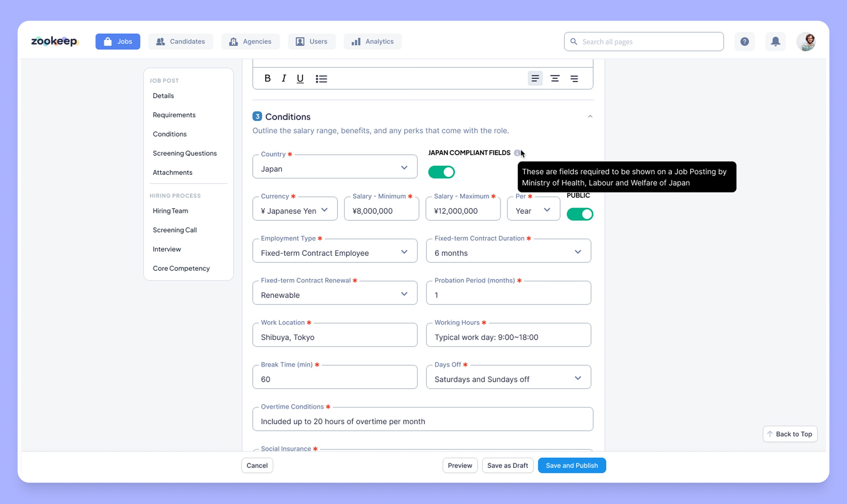Edit the Salary Maximum field
The image size is (847, 504).
(x=463, y=209)
